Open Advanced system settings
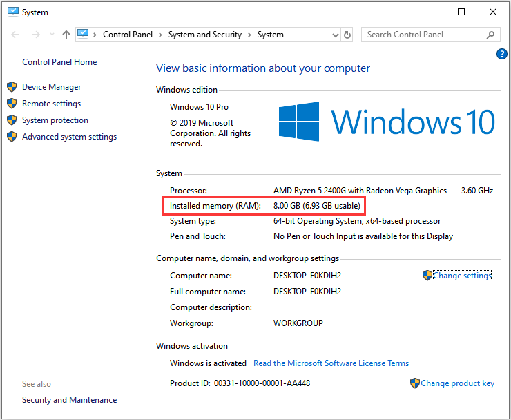 (70, 137)
